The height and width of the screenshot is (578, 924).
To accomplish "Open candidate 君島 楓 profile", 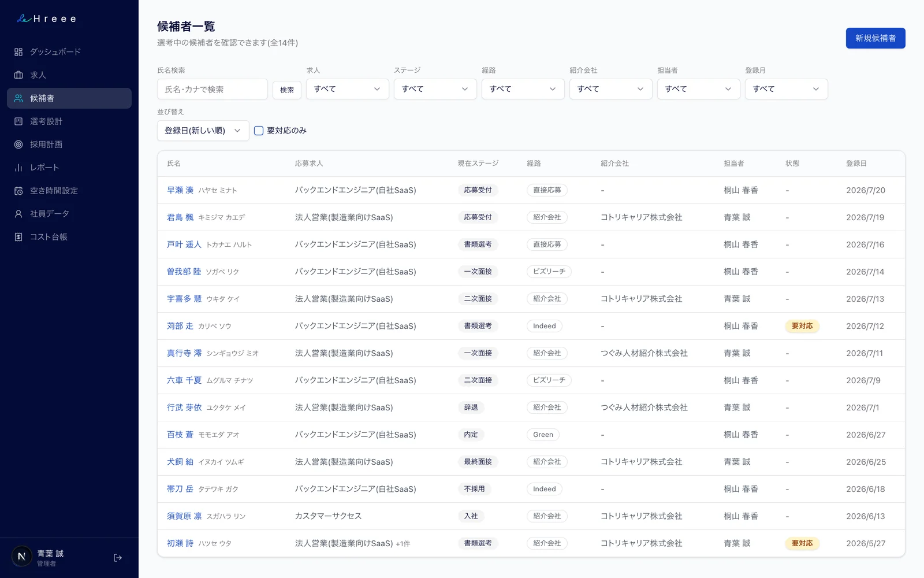I will (x=180, y=217).
